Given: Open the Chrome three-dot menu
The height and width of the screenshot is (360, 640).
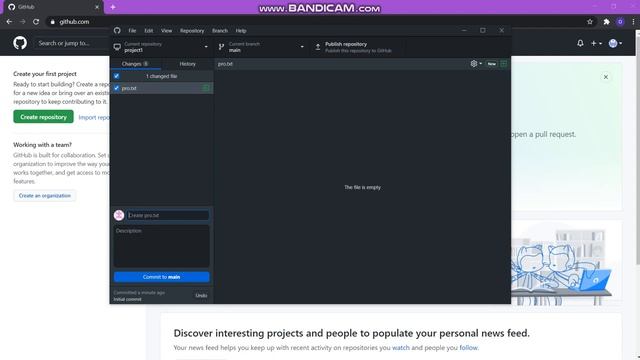Looking at the screenshot, I should click(633, 22).
